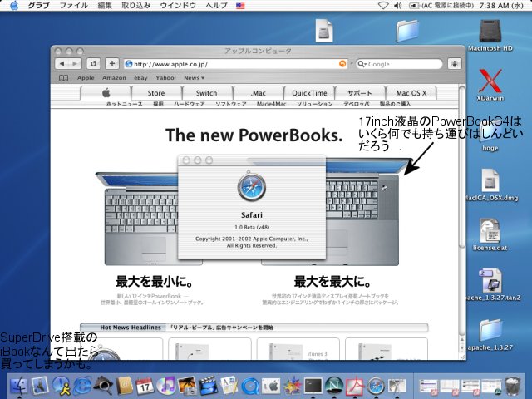Open the グラブ application menu
Viewport: 532px width, 399px height.
pos(38,6)
